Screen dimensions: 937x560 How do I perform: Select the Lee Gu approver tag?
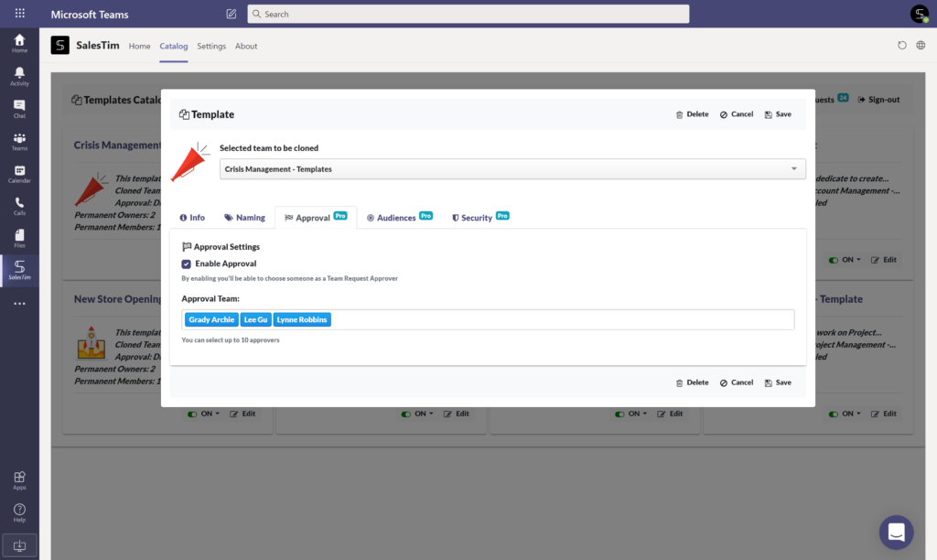point(256,319)
